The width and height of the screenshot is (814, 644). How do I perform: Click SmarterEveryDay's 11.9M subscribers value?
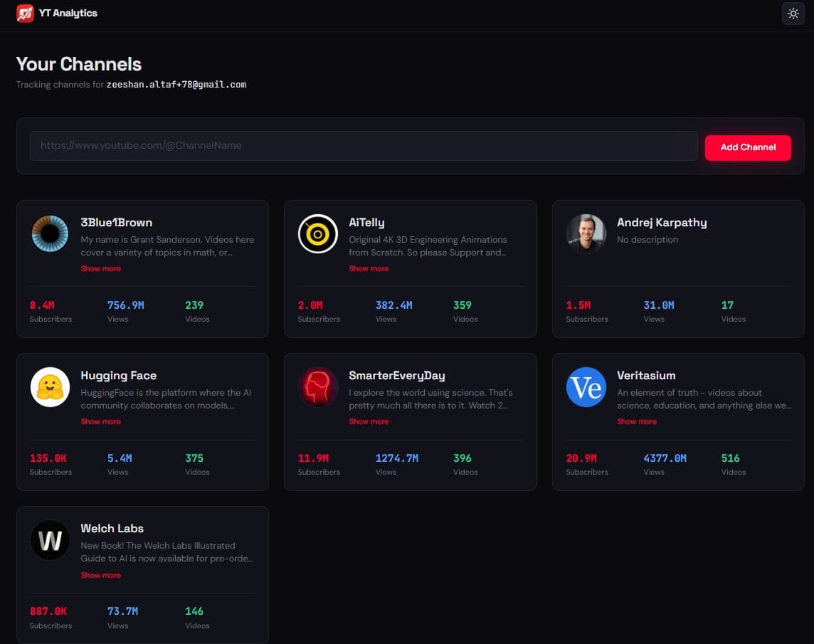[313, 458]
